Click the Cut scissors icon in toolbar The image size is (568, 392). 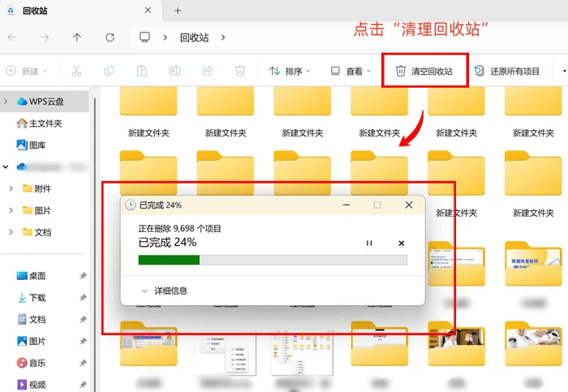pyautogui.click(x=76, y=71)
